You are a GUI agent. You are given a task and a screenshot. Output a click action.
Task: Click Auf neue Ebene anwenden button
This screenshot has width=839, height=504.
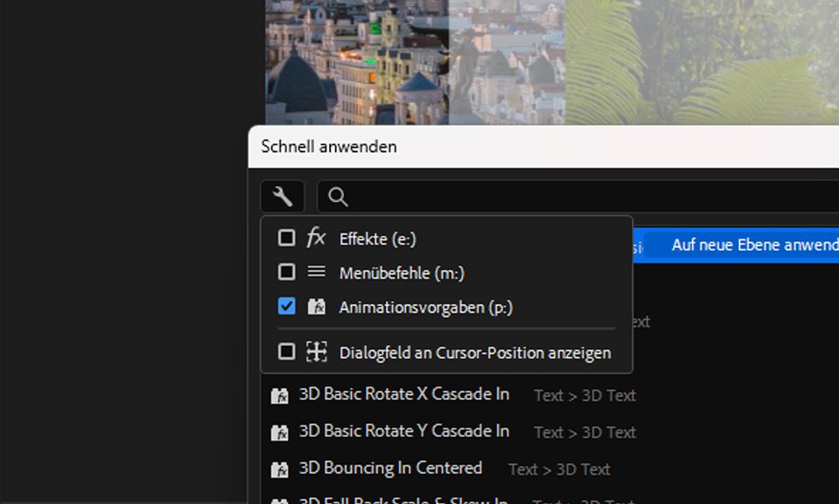(754, 245)
